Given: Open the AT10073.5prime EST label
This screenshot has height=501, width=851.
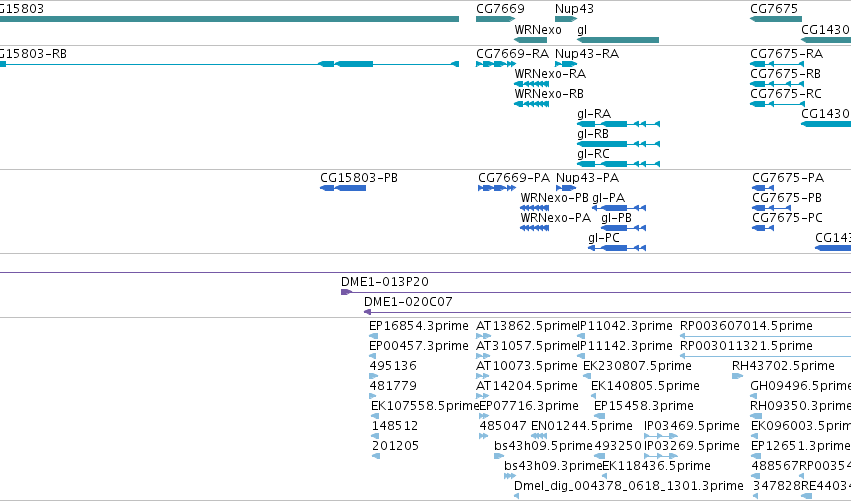Looking at the screenshot, I should (526, 366).
